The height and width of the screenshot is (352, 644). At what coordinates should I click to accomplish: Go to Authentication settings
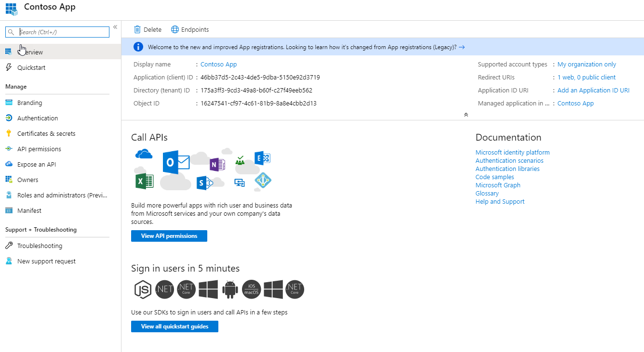pos(60,118)
